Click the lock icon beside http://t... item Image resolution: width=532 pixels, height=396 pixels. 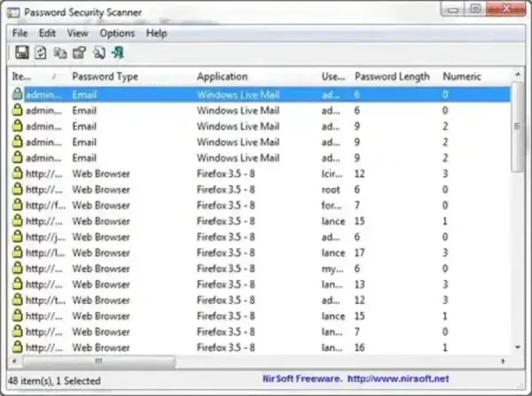point(18,299)
